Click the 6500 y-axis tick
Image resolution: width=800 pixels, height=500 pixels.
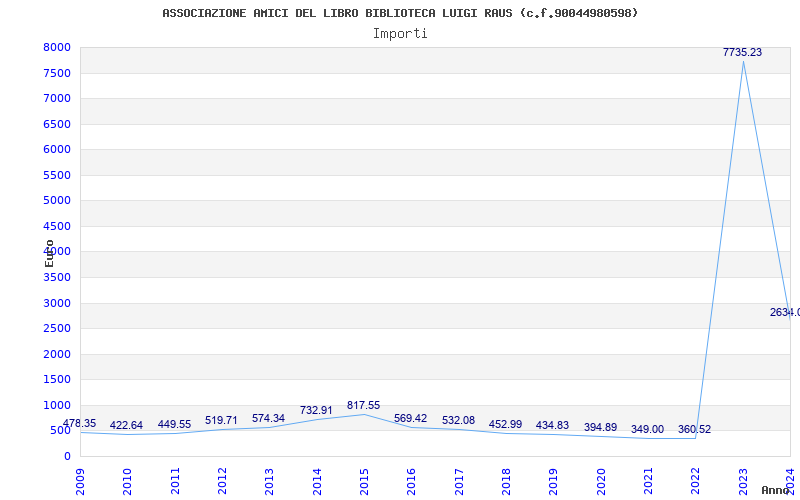[57, 124]
